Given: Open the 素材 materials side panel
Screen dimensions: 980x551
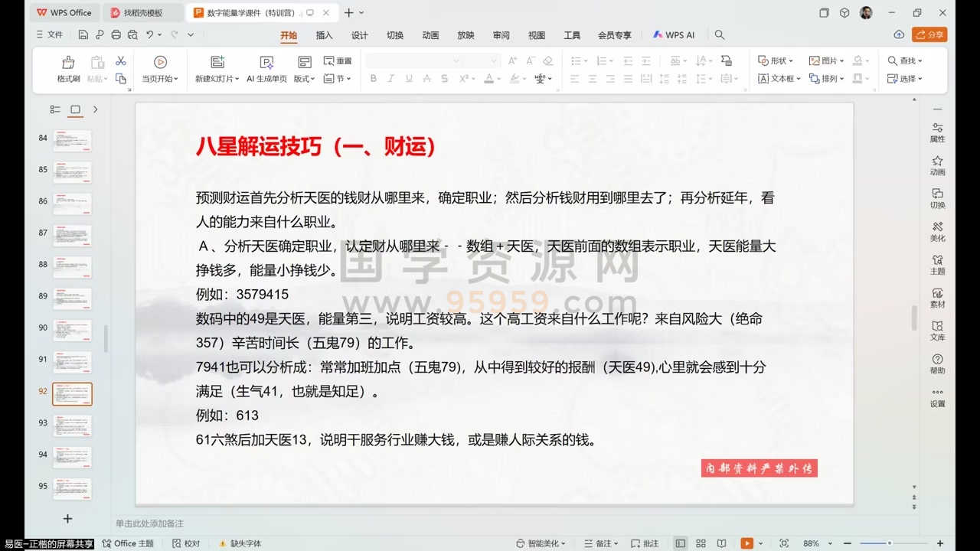Looking at the screenshot, I should click(x=937, y=297).
